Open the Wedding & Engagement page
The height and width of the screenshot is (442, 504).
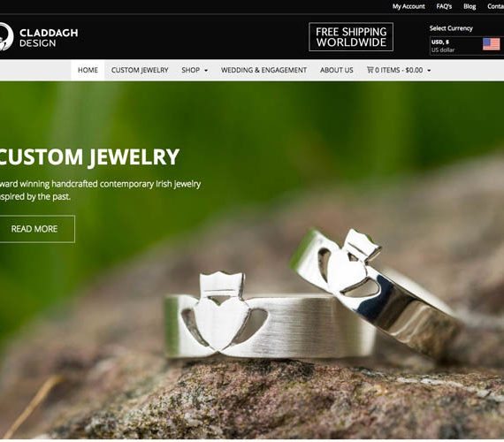263,70
